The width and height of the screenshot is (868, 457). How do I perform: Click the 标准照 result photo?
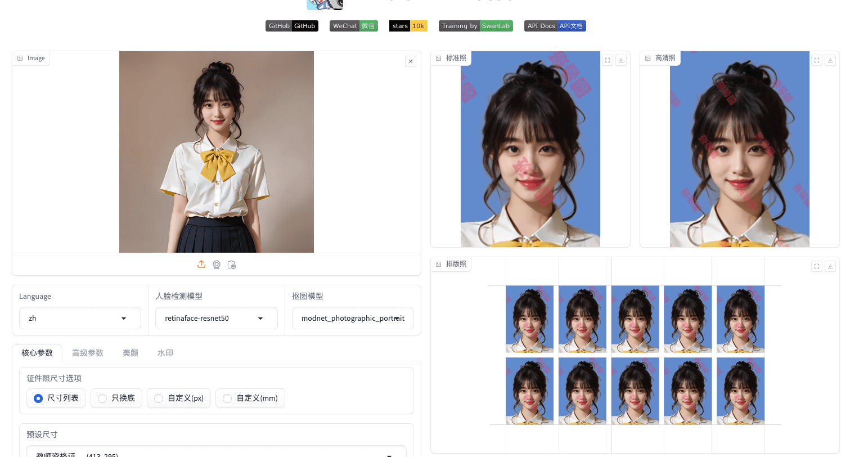point(530,149)
